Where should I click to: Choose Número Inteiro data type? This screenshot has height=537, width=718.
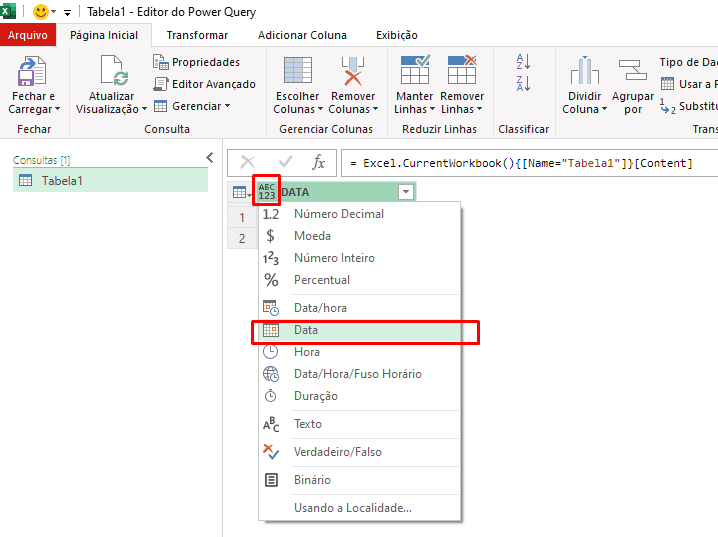pos(359,258)
